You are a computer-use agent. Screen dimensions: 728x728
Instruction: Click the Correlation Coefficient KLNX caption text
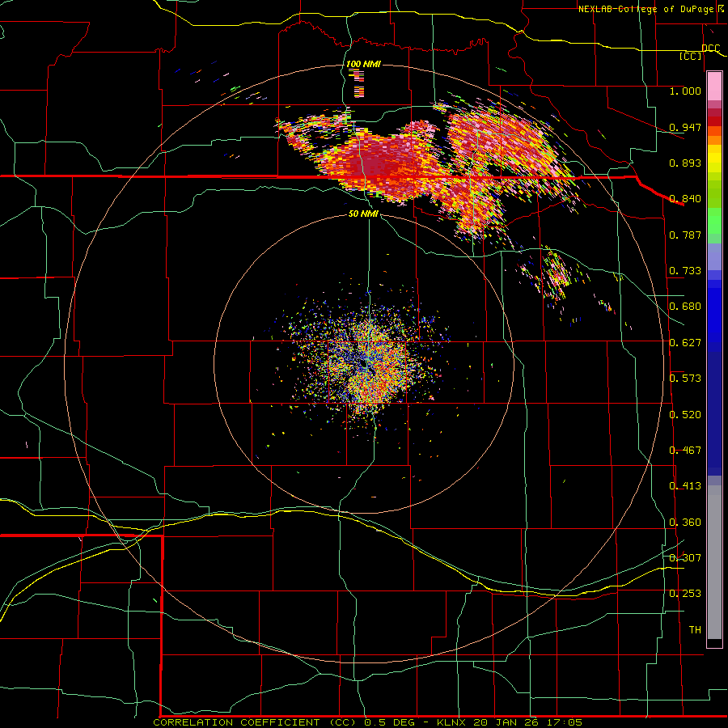click(368, 722)
